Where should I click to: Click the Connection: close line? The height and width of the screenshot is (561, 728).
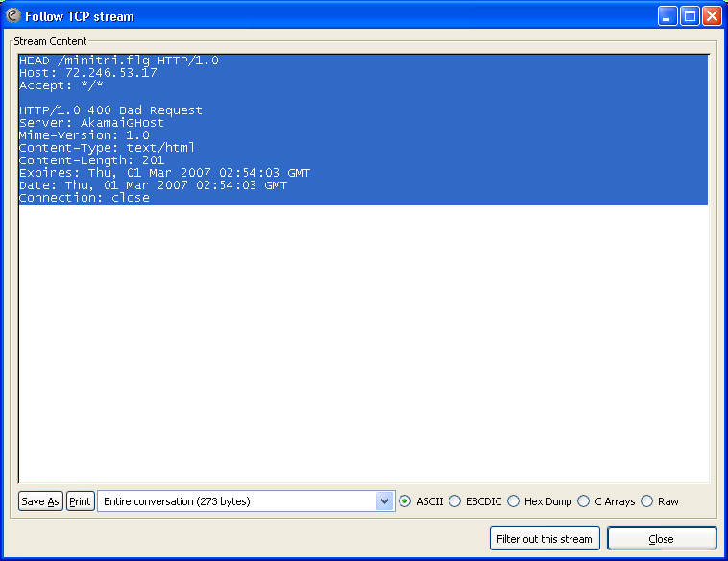[x=84, y=198]
